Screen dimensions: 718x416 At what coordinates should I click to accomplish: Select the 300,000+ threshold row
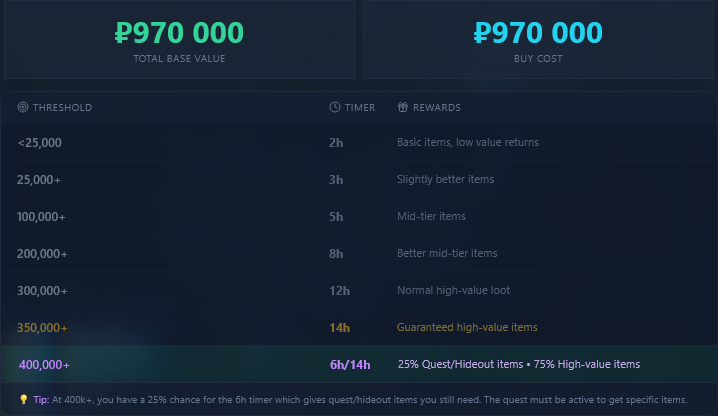pyautogui.click(x=359, y=290)
